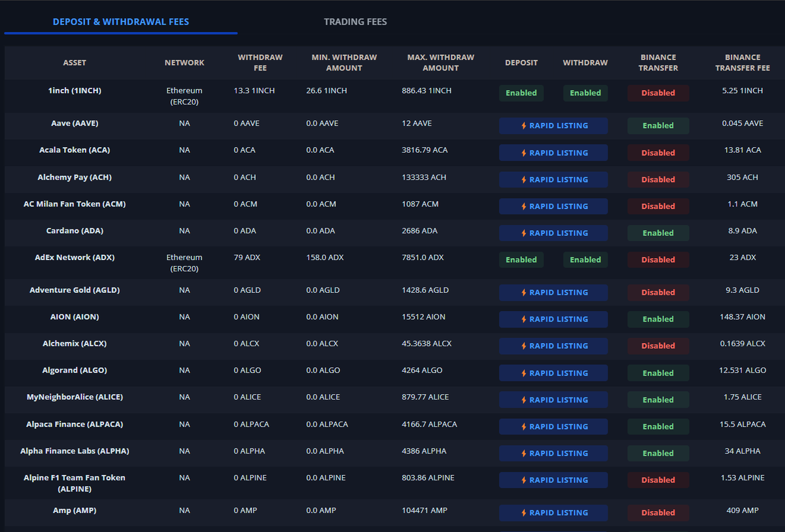Image resolution: width=785 pixels, height=532 pixels.
Task: Select the Aave (AAVE) asset name
Action: 75,124
